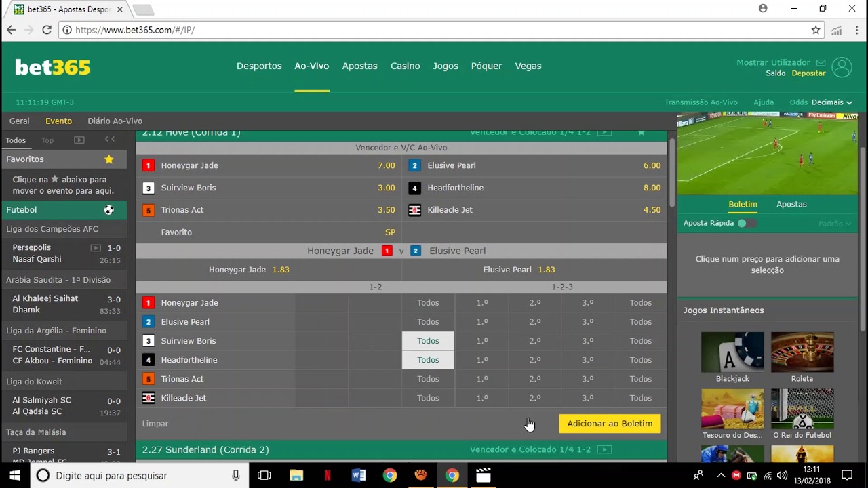This screenshot has height=488, width=868.
Task: Collapse Liga da Argélia - Feminino section
Action: (63, 331)
